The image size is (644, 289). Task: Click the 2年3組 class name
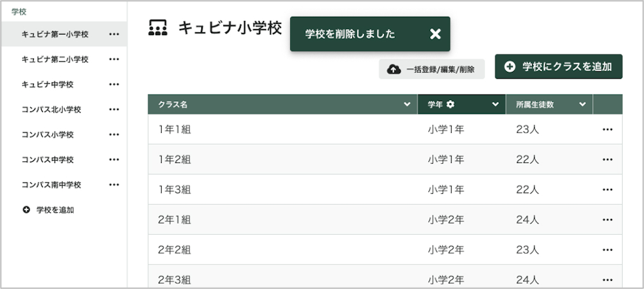coord(175,280)
